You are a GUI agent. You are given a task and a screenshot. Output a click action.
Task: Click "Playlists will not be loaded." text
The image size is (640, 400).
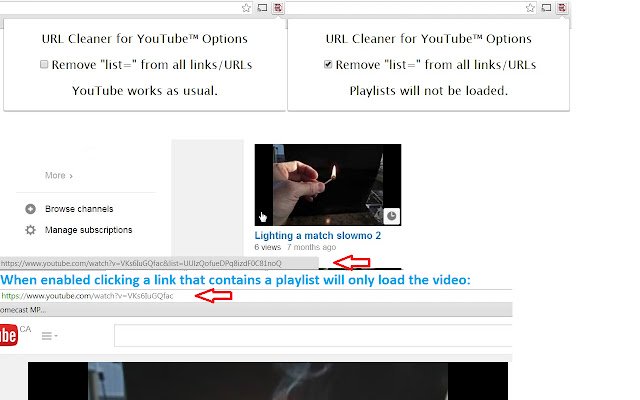click(x=429, y=91)
